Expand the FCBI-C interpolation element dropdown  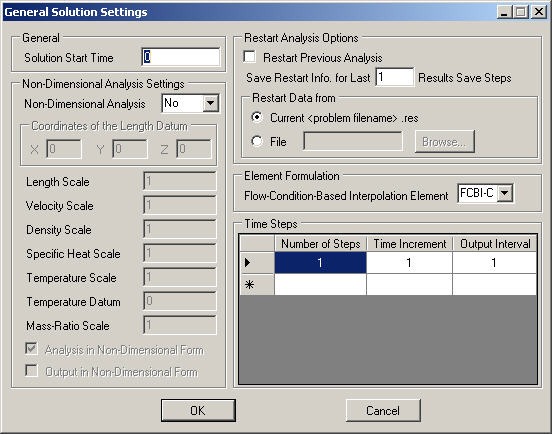coord(505,193)
